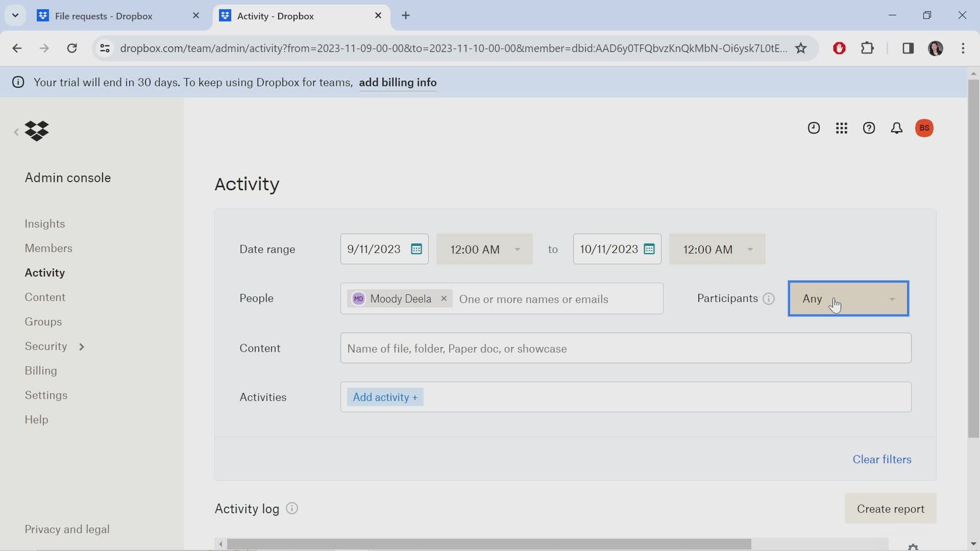The height and width of the screenshot is (551, 980).
Task: Open the help question mark icon
Action: (x=869, y=128)
